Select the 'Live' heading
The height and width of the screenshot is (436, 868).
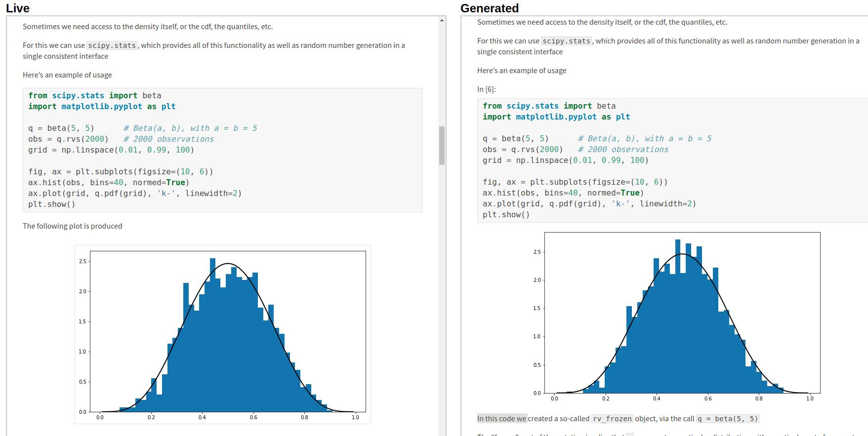(18, 8)
